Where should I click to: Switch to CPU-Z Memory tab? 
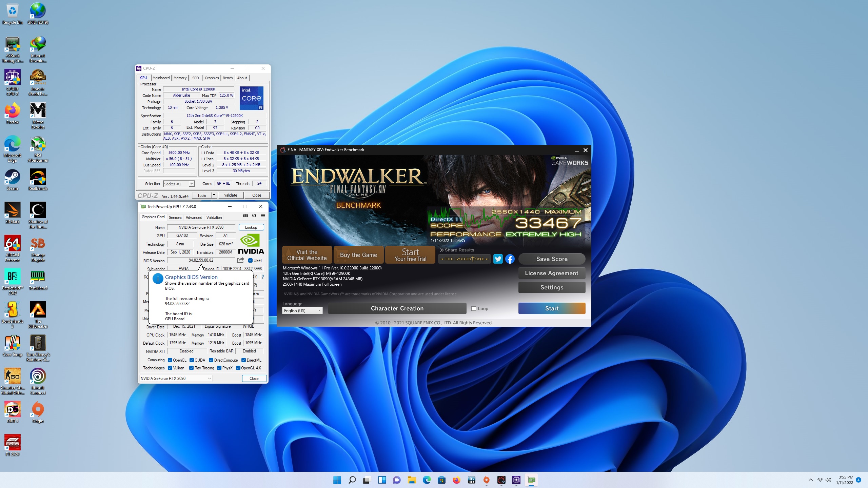(180, 78)
